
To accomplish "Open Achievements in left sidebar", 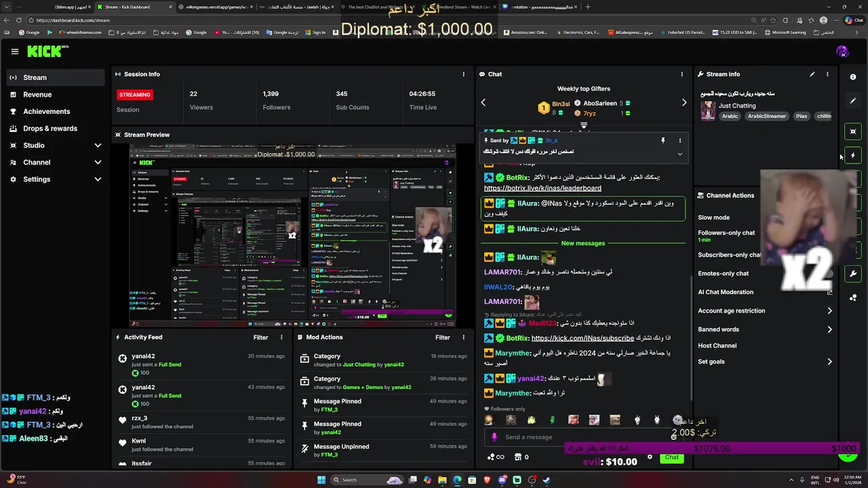I will pyautogui.click(x=56, y=111).
